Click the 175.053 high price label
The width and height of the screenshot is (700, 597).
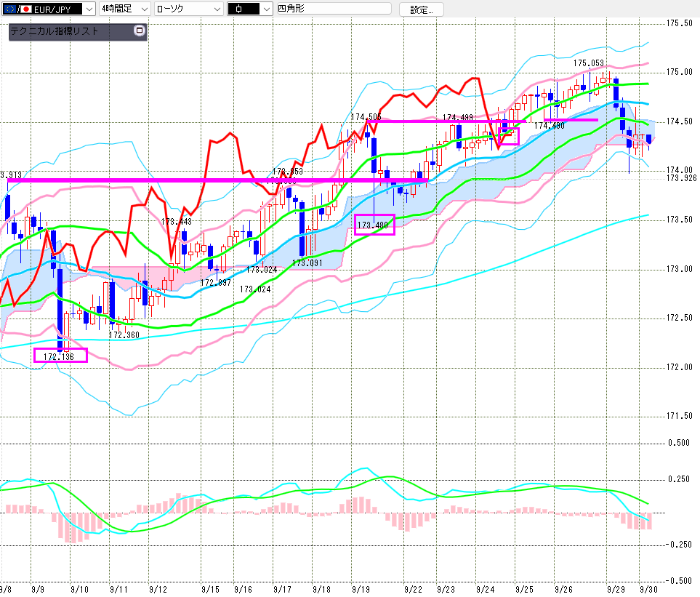589,63
